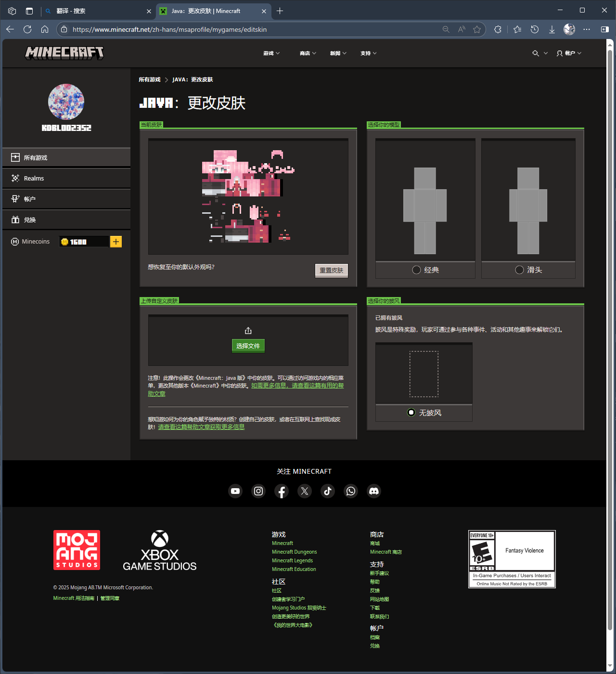Open browser settings three-dot menu

tap(587, 29)
